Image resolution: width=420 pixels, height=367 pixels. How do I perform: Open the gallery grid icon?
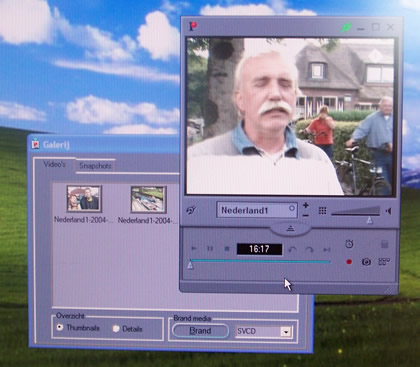pos(384,262)
